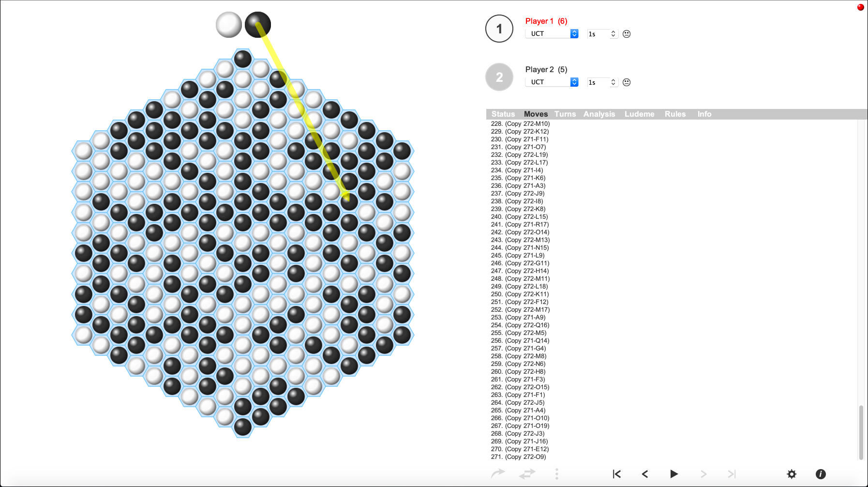The image size is (868, 487).
Task: Click the Player 1 (6) label
Action: coord(546,21)
